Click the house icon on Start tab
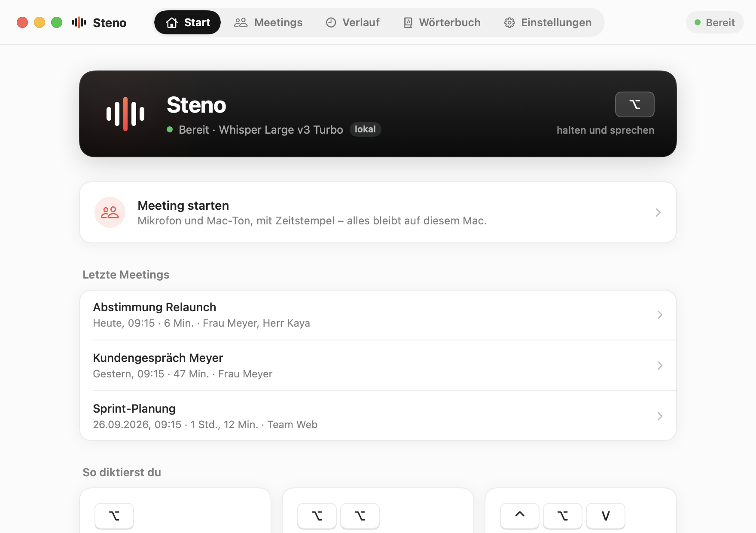 pyautogui.click(x=172, y=23)
